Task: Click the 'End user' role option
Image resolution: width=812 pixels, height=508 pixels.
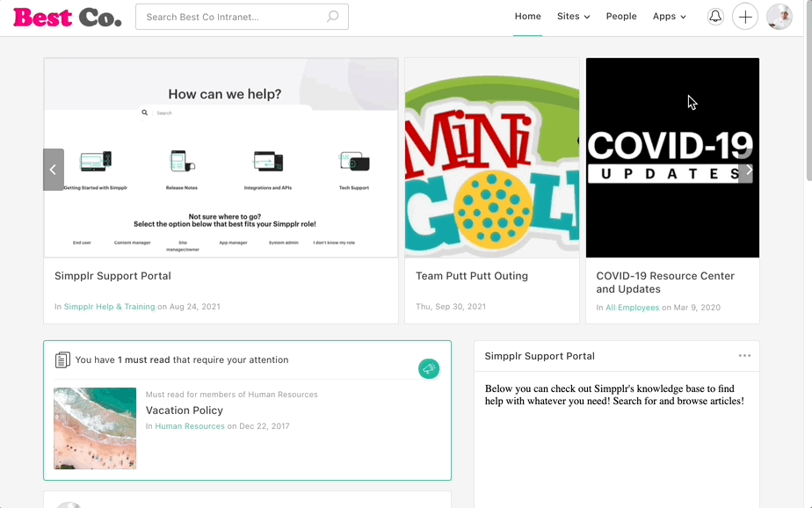Action: [x=82, y=243]
